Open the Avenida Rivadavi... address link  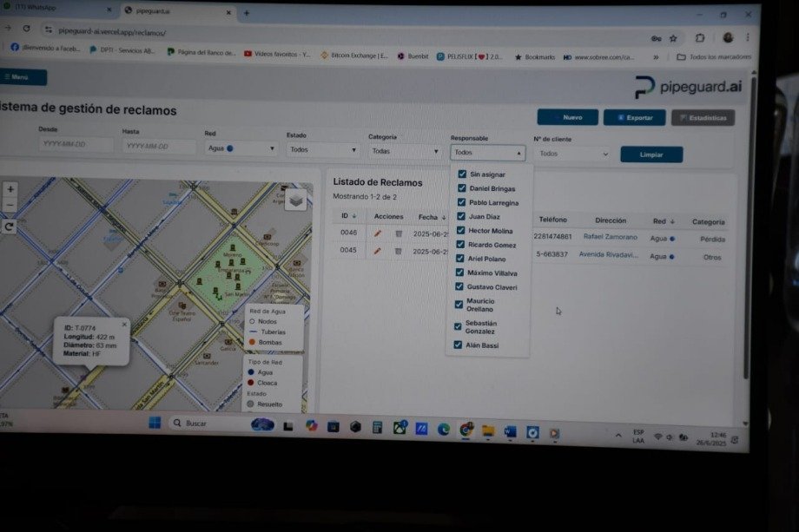click(609, 254)
